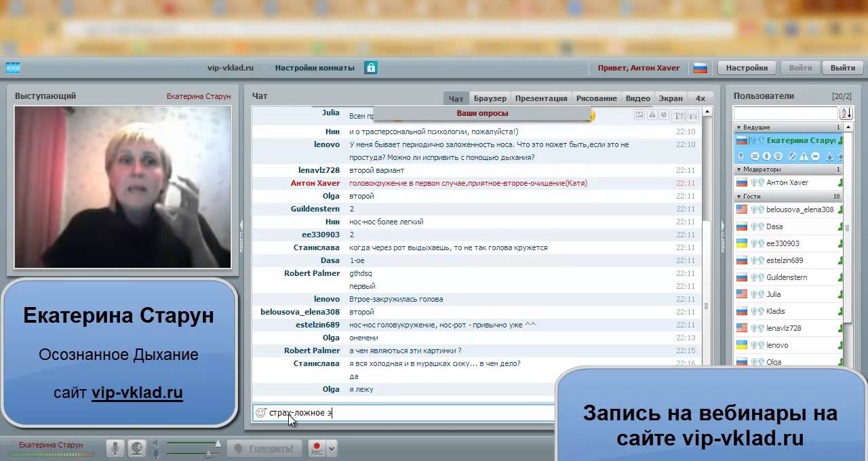Open the Презентация tab
Image resolution: width=868 pixels, height=461 pixels.
540,98
